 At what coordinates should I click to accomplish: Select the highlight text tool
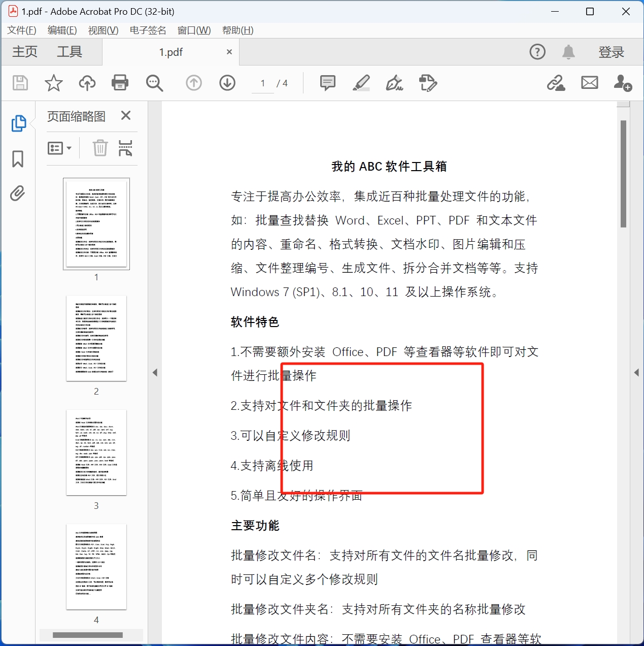pyautogui.click(x=361, y=83)
